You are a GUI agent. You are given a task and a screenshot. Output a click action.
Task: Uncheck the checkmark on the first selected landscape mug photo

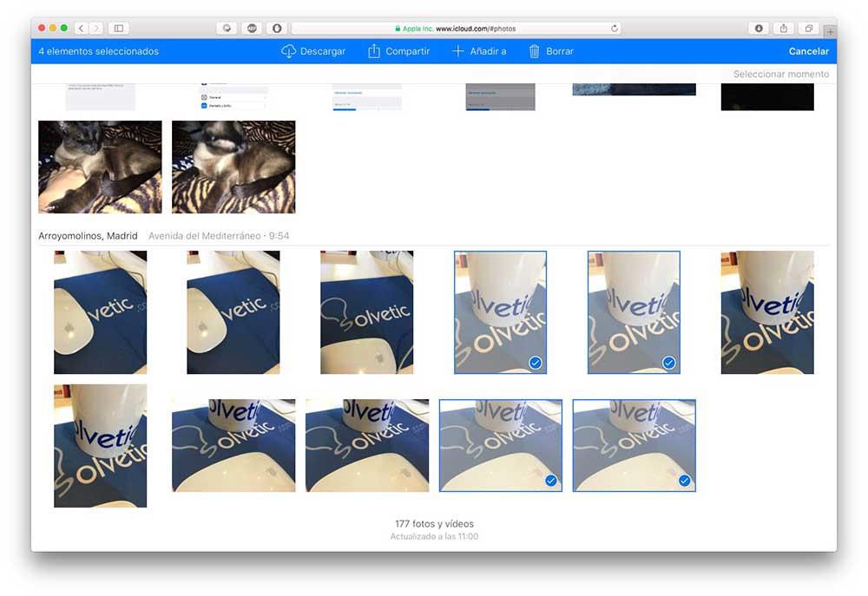coord(551,481)
